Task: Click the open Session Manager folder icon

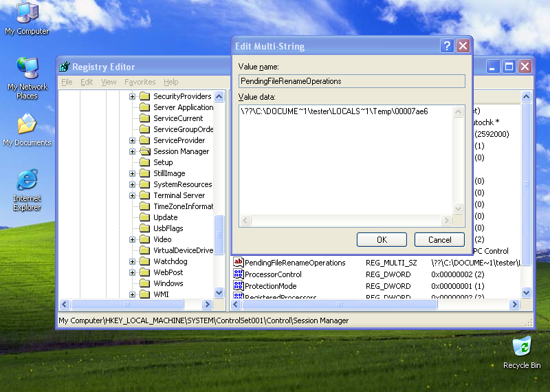Action: pos(145,151)
